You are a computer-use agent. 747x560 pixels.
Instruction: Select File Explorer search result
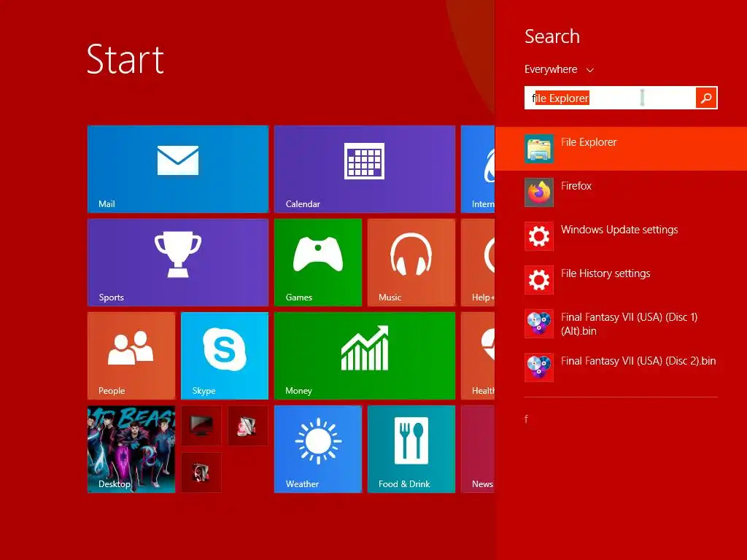(622, 149)
